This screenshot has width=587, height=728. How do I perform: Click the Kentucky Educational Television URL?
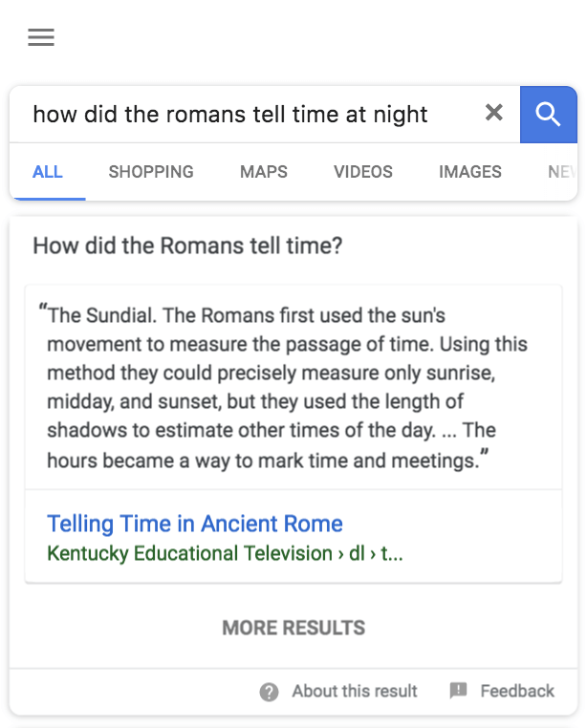[225, 553]
